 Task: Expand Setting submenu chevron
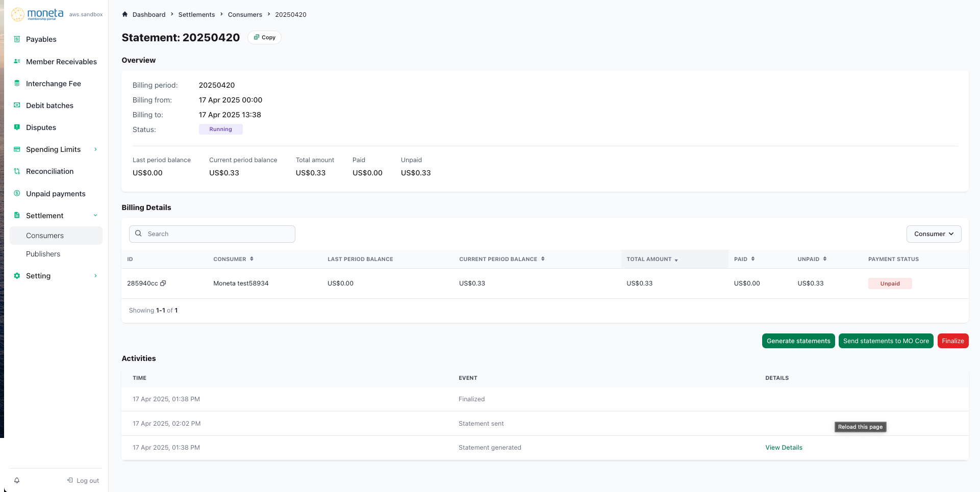[95, 276]
